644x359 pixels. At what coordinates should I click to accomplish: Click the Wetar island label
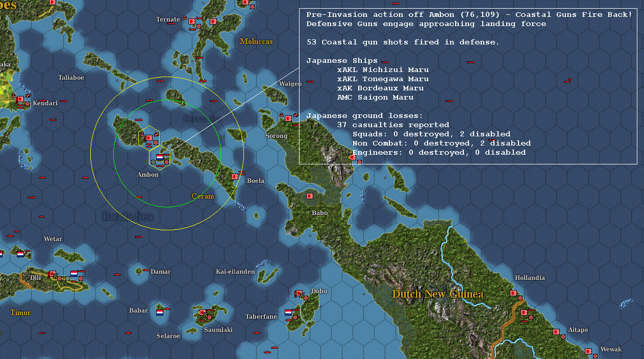[x=53, y=239]
